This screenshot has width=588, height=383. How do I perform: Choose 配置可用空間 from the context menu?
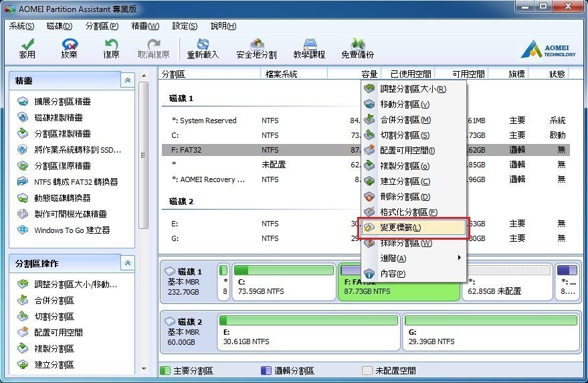coord(413,151)
